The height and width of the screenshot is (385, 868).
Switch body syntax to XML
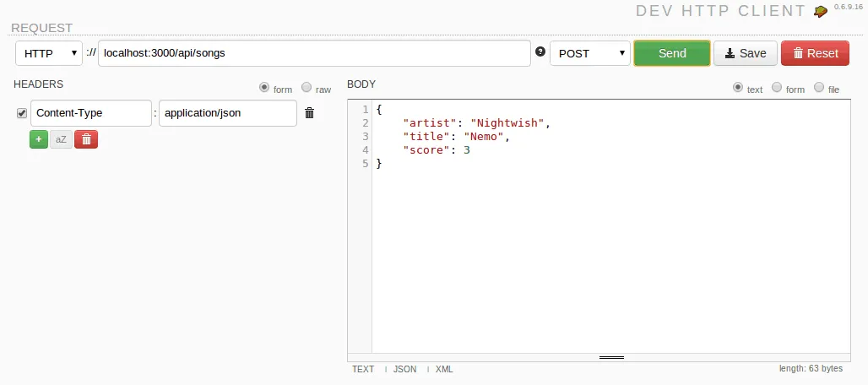point(444,369)
